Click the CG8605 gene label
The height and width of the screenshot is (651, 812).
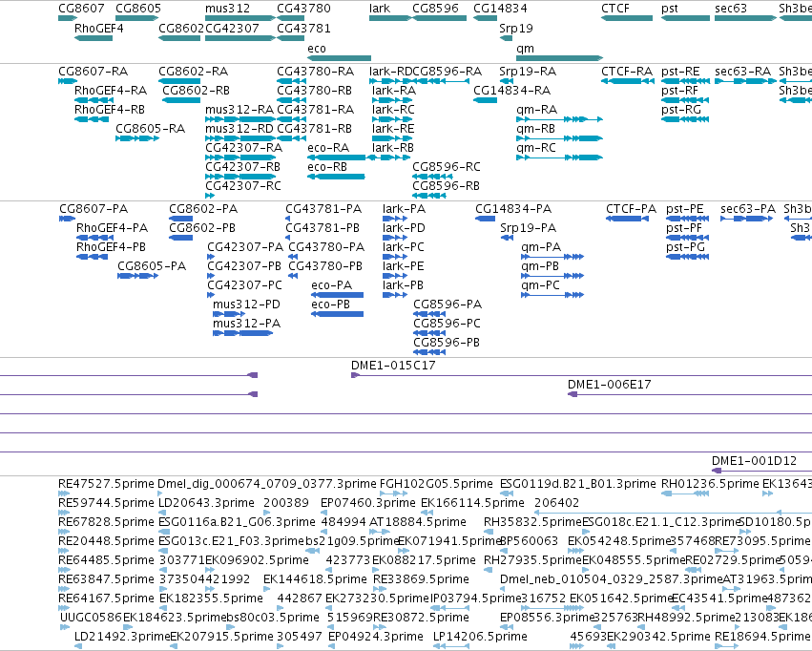click(x=138, y=9)
